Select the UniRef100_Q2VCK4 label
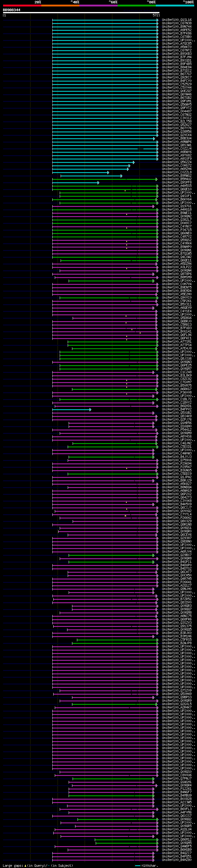 pyautogui.click(x=177, y=135)
